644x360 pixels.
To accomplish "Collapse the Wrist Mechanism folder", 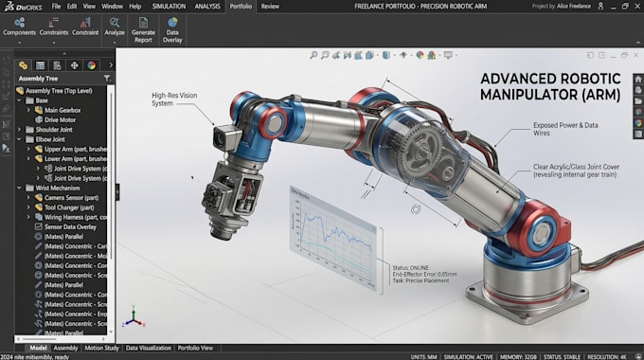I will point(19,188).
